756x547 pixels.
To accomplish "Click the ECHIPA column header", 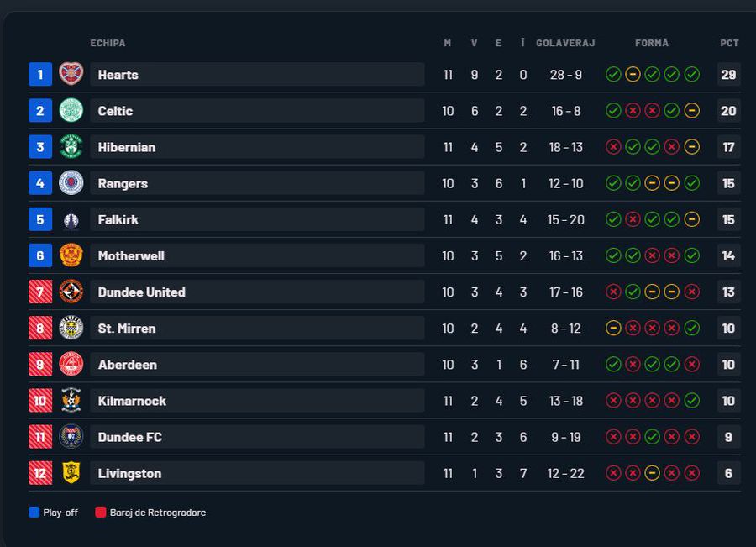I will coord(108,43).
